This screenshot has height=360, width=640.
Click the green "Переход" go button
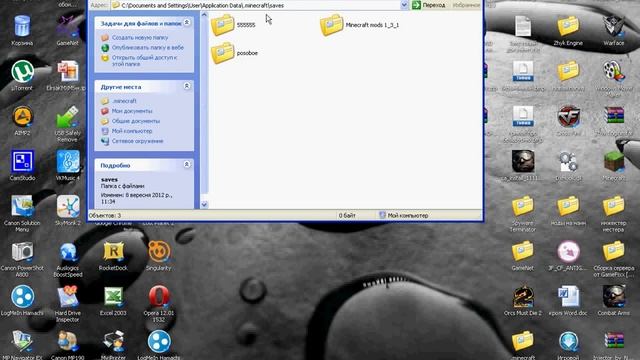[x=429, y=5]
